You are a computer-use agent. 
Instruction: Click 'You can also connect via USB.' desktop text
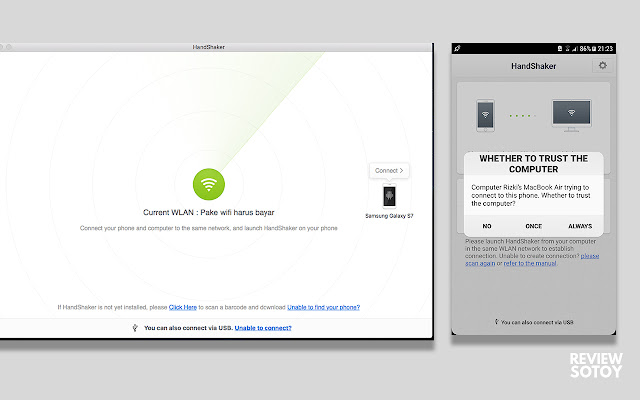coord(188,328)
